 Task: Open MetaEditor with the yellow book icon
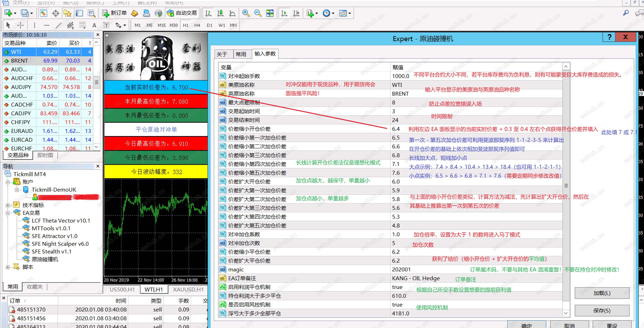(134, 13)
